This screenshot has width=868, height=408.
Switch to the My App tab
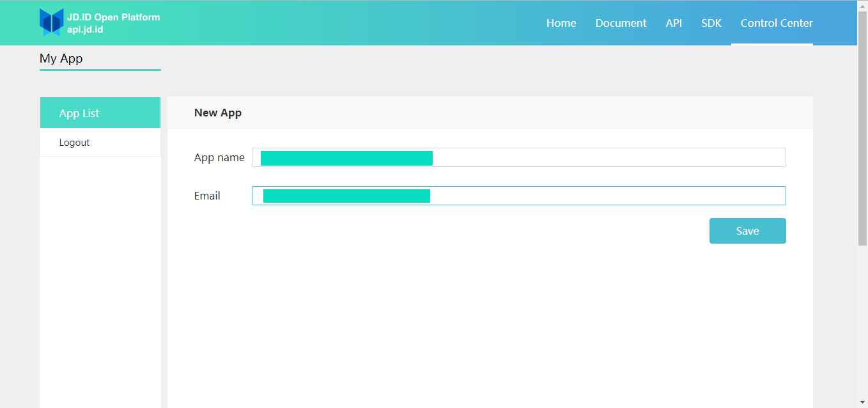pyautogui.click(x=61, y=58)
